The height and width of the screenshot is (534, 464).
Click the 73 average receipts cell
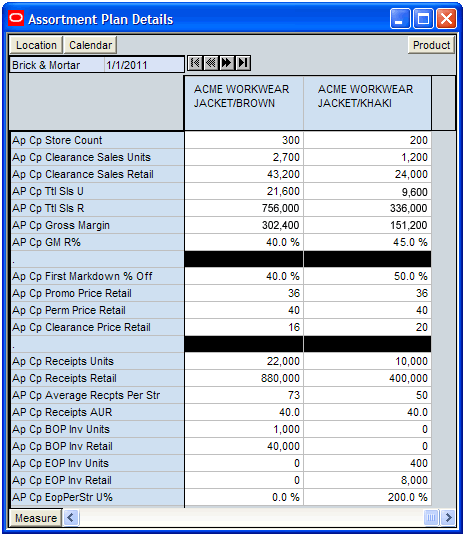point(244,395)
